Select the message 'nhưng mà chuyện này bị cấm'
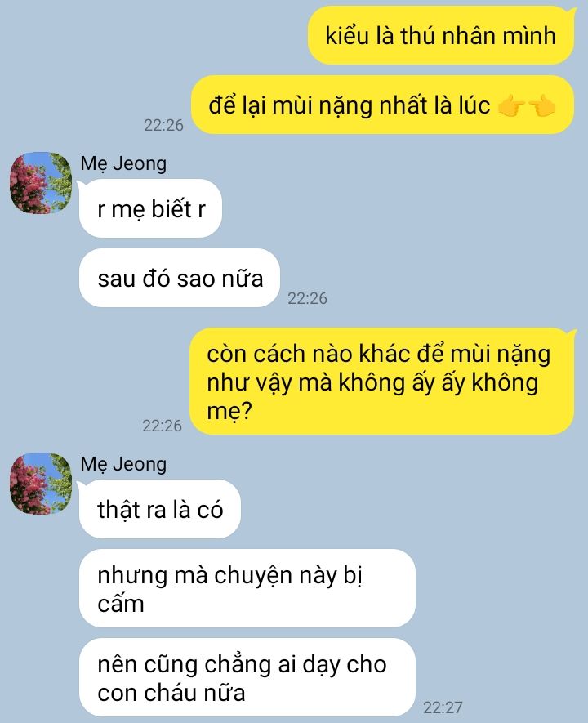The height and width of the screenshot is (723, 588). (247, 588)
